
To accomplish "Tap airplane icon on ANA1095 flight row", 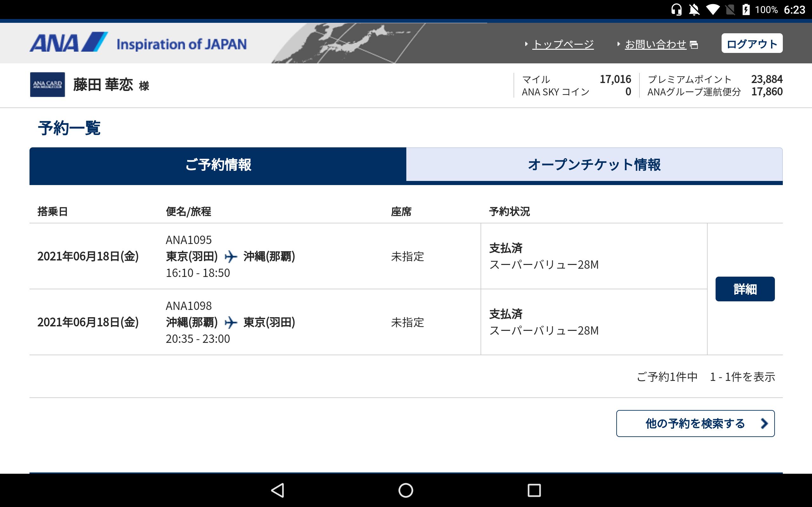I will 231,257.
